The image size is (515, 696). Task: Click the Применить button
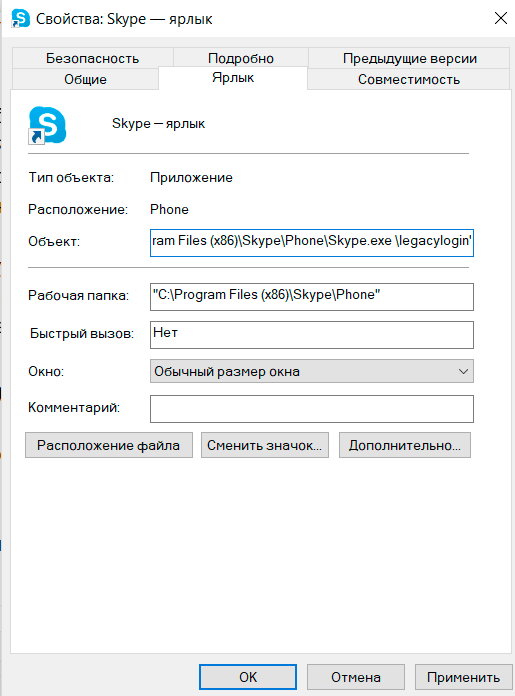[464, 677]
